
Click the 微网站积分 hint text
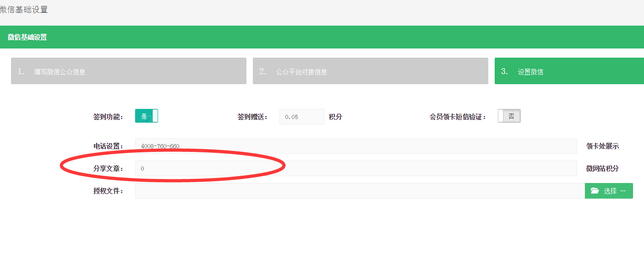pos(602,168)
